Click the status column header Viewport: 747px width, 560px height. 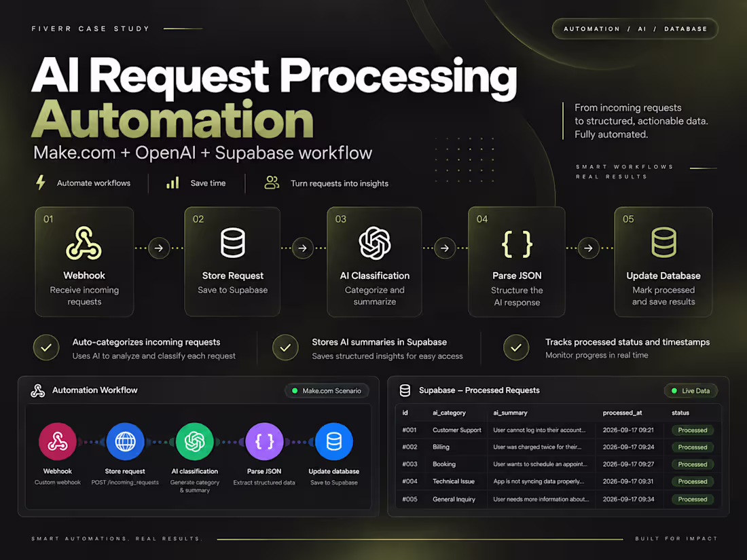[x=680, y=413]
